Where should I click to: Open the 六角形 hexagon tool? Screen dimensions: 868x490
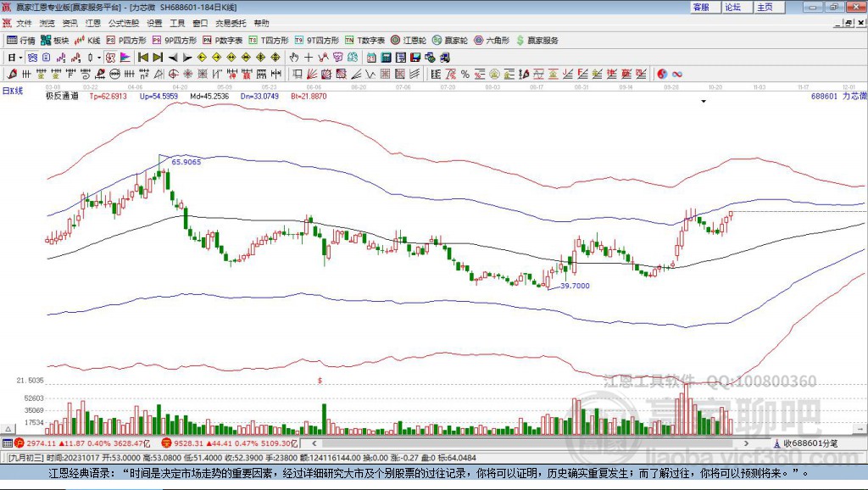[492, 41]
